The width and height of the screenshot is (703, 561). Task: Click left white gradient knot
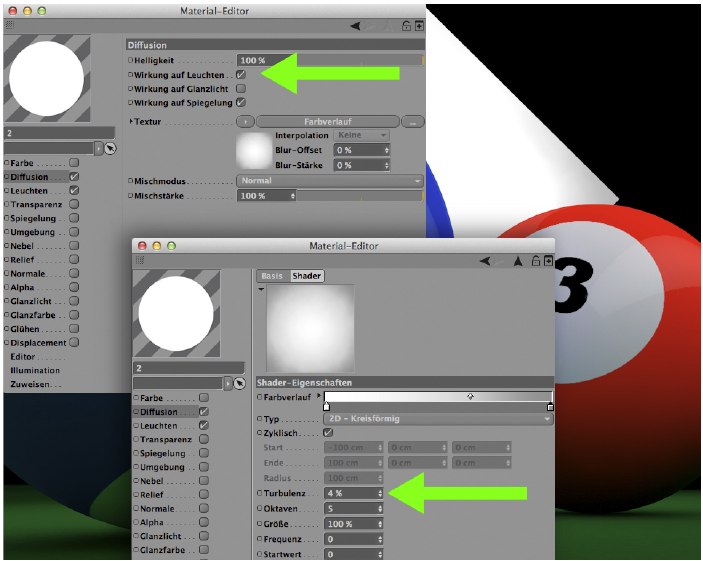326,407
